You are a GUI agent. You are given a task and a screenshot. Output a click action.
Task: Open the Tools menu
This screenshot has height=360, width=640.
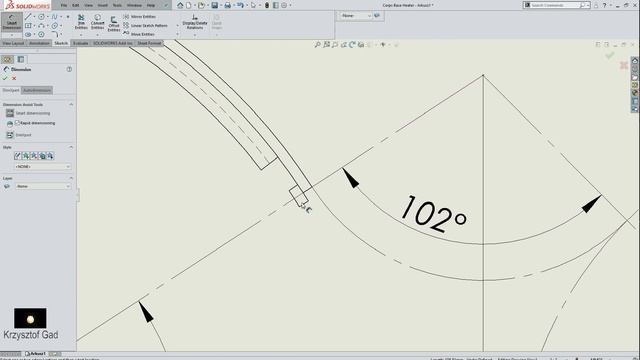coord(117,5)
